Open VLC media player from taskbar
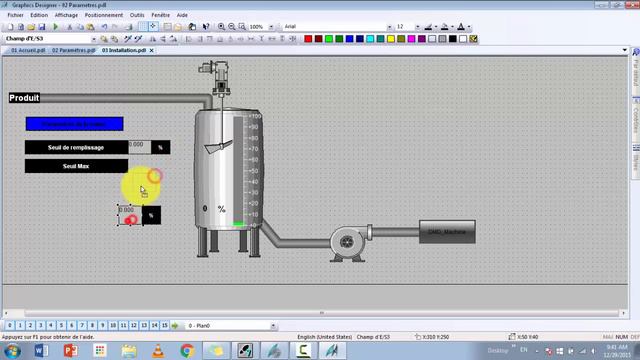The image size is (640, 360). pyautogui.click(x=158, y=351)
